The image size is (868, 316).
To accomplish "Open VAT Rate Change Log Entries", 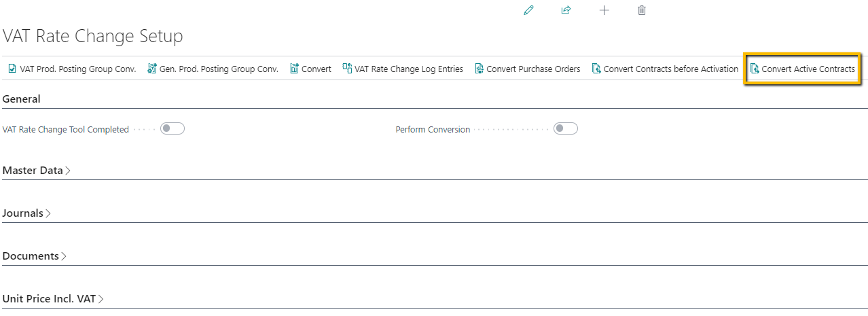I will (x=408, y=69).
